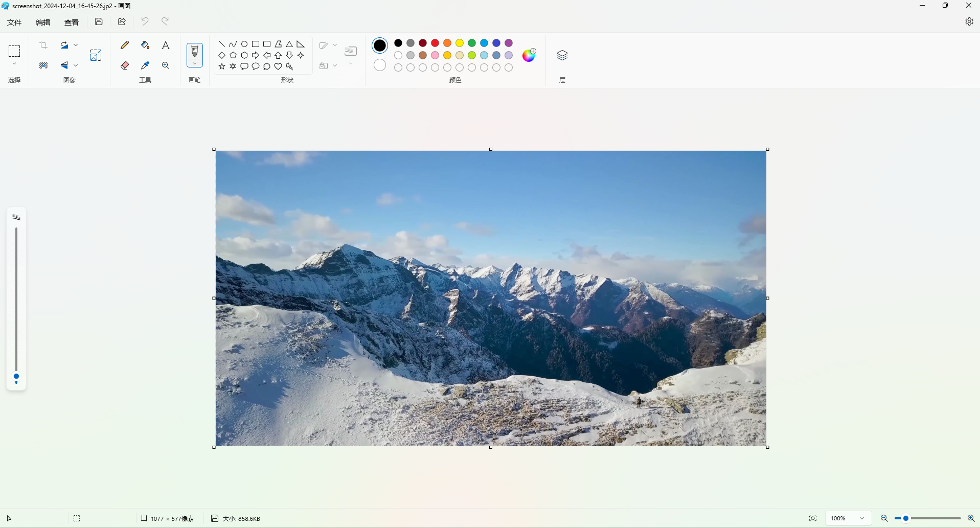Pick the Oval shape
The width and height of the screenshot is (980, 528).
(244, 44)
